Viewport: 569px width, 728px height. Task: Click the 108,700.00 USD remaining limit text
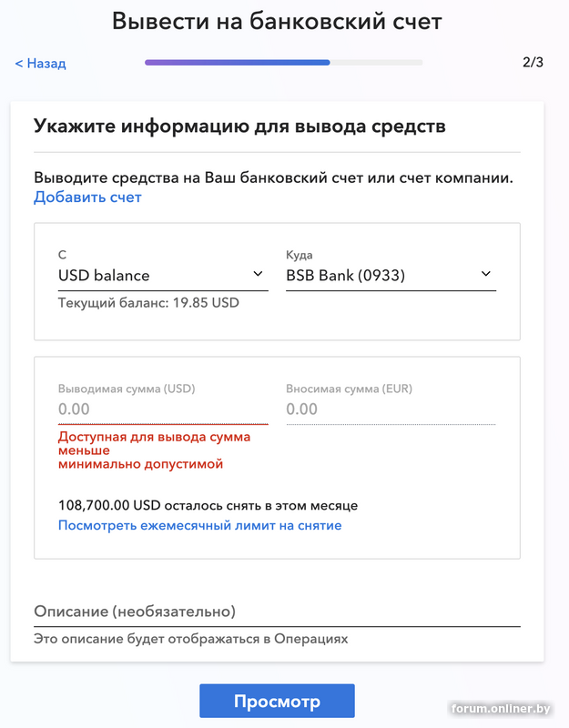208,506
